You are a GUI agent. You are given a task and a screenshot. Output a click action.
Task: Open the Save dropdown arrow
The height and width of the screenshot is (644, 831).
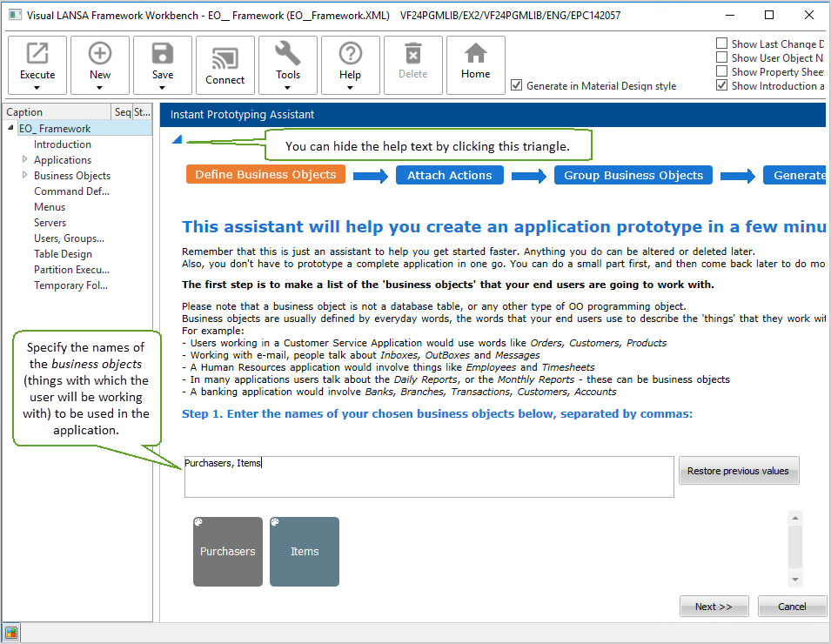pyautogui.click(x=162, y=87)
